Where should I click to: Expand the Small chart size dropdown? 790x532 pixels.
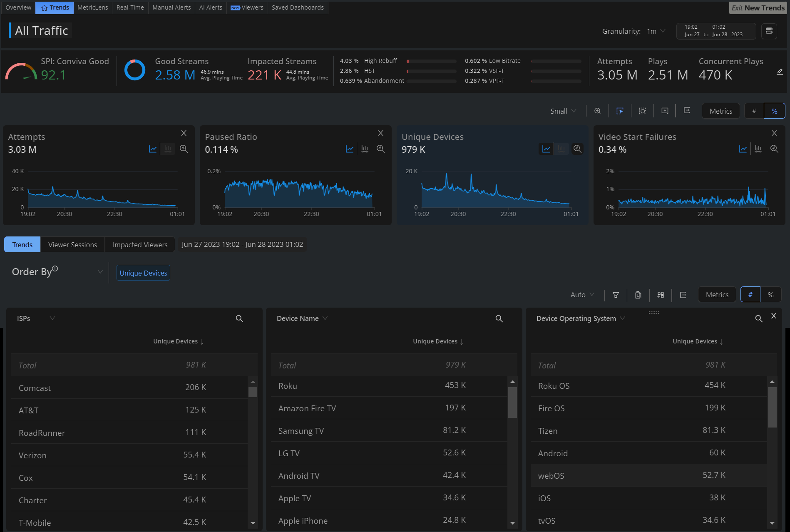tap(563, 111)
